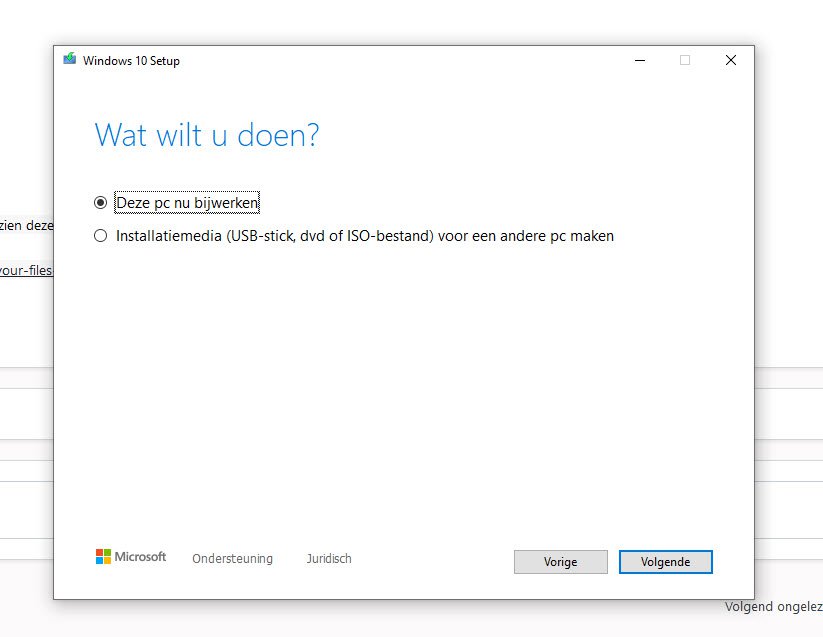Go back with the Vorige button
The width and height of the screenshot is (823, 637).
(561, 562)
